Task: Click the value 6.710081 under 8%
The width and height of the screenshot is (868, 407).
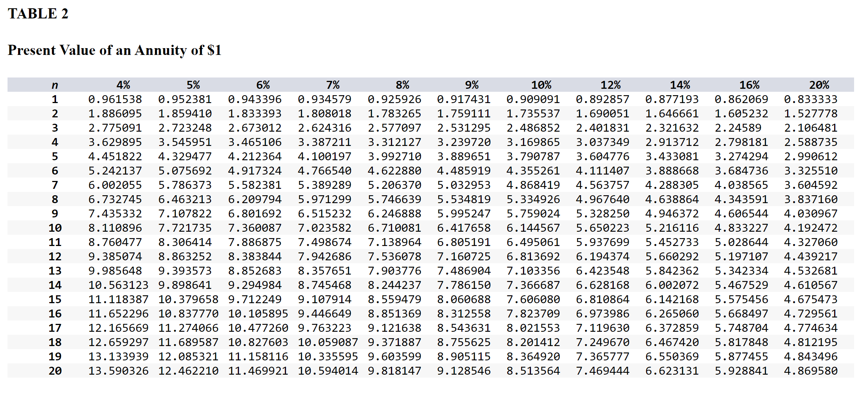Action: pyautogui.click(x=394, y=228)
